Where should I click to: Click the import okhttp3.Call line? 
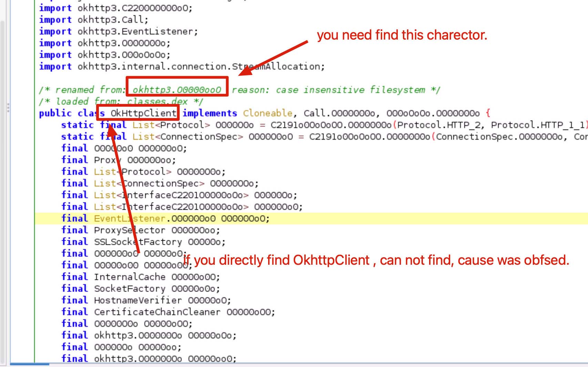coord(93,20)
